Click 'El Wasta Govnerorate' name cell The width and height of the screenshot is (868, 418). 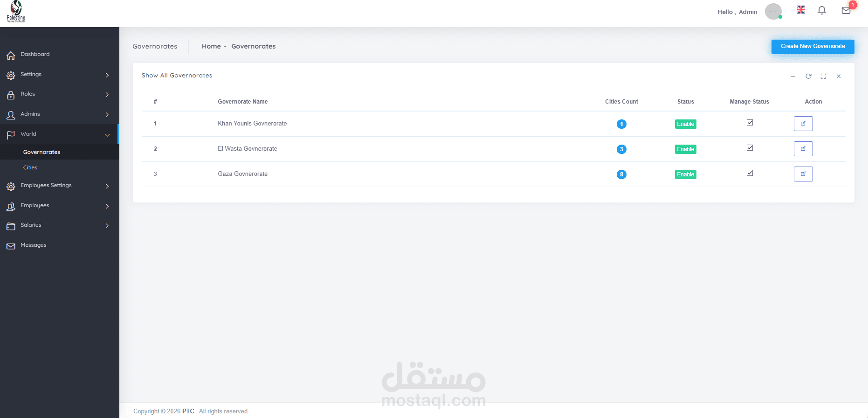247,149
